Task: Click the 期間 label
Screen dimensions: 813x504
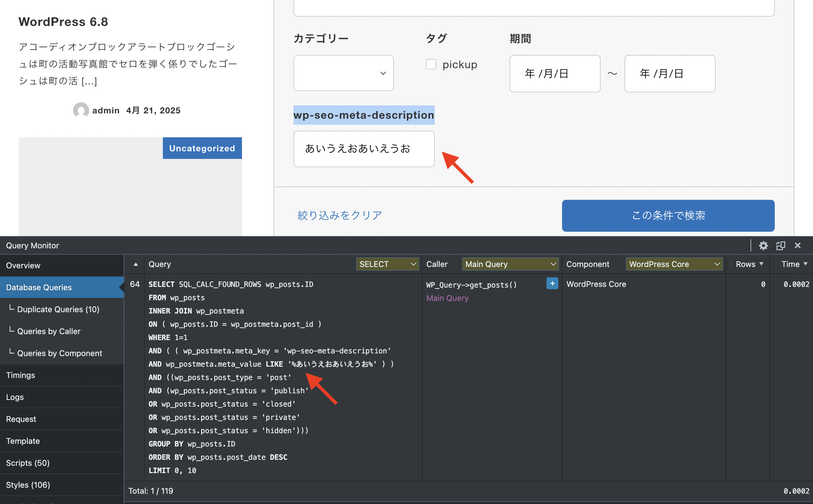Action: pyautogui.click(x=520, y=39)
